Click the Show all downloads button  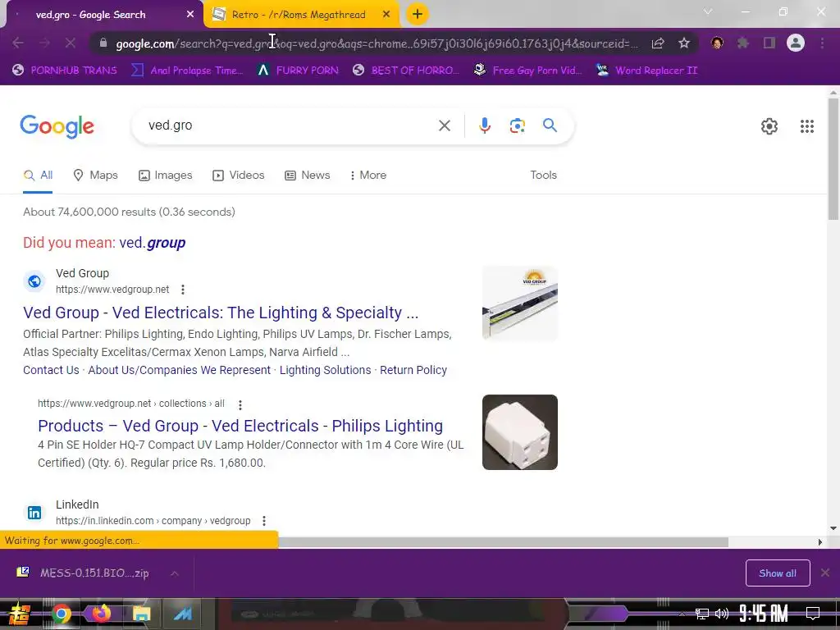778,573
